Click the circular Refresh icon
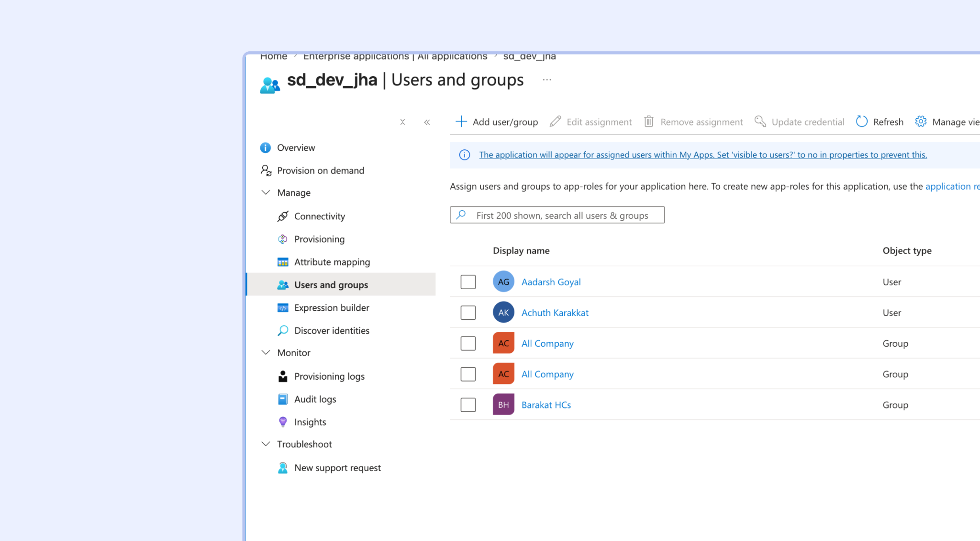Viewport: 980px width, 541px height. [861, 122]
